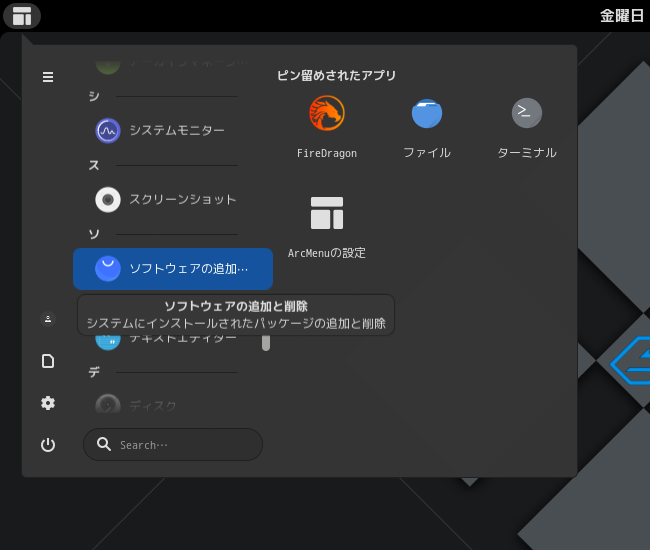
Task: Click the ピン留めされたアプリ heading
Action: 336,75
